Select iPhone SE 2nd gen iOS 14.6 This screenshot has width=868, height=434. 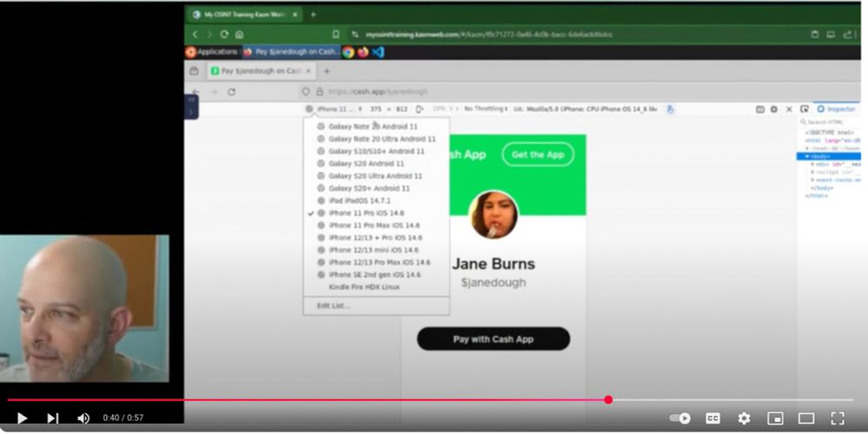click(x=377, y=274)
